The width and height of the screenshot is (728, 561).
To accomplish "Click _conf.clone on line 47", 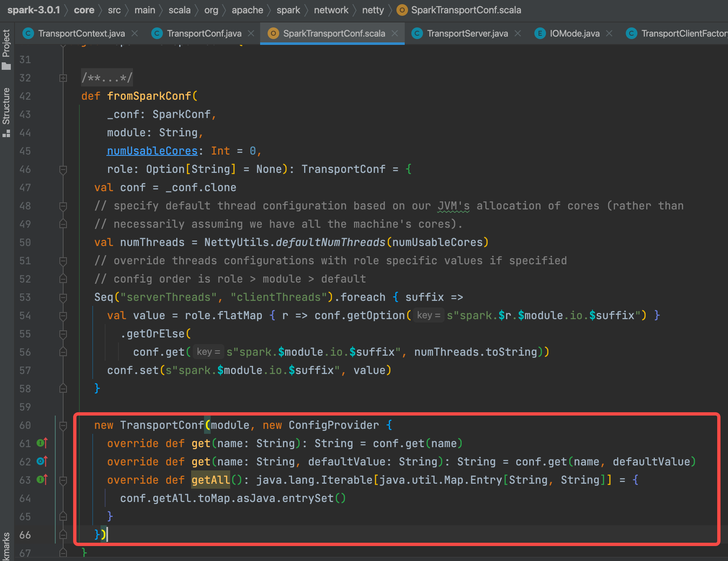I will pos(201,187).
